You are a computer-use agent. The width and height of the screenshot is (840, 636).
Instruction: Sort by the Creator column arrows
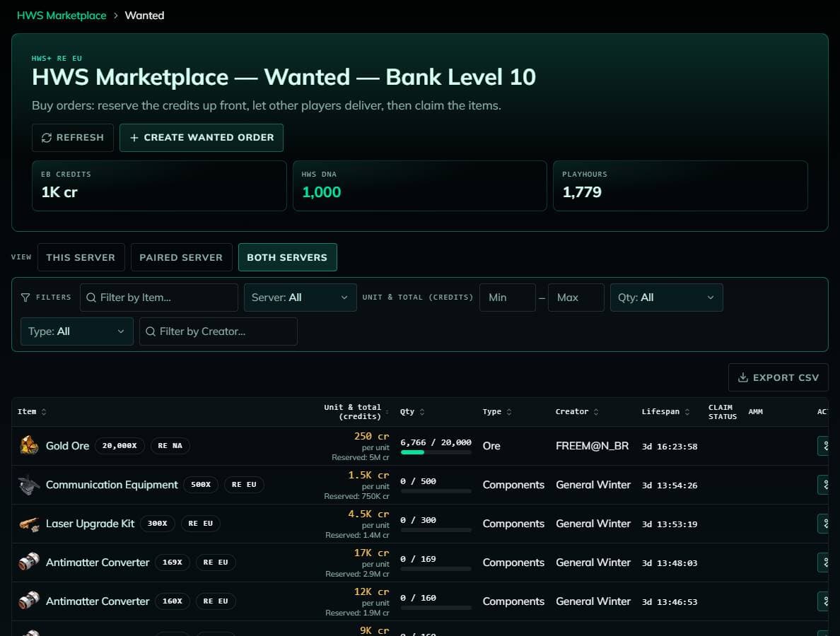(596, 412)
